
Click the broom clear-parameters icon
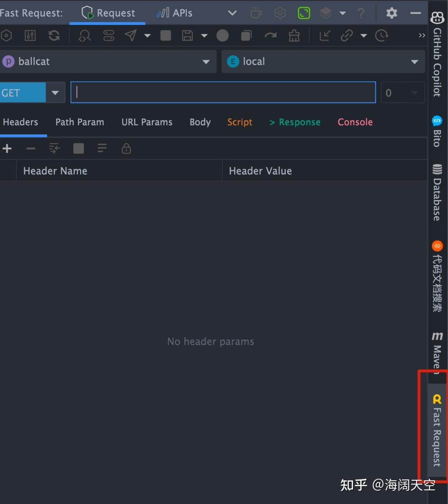(294, 36)
